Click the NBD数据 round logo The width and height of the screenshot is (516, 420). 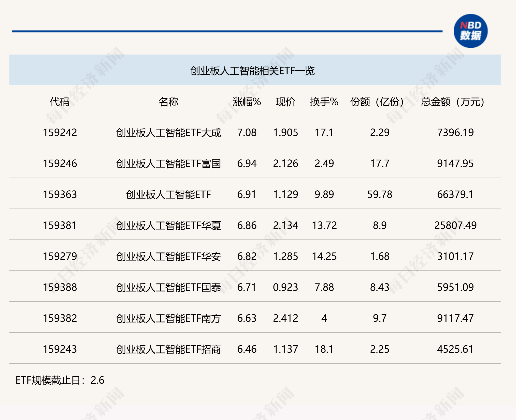(471, 31)
